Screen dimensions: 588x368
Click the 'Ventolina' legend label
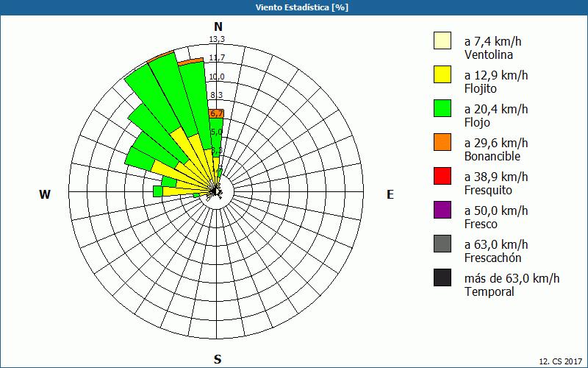489,54
